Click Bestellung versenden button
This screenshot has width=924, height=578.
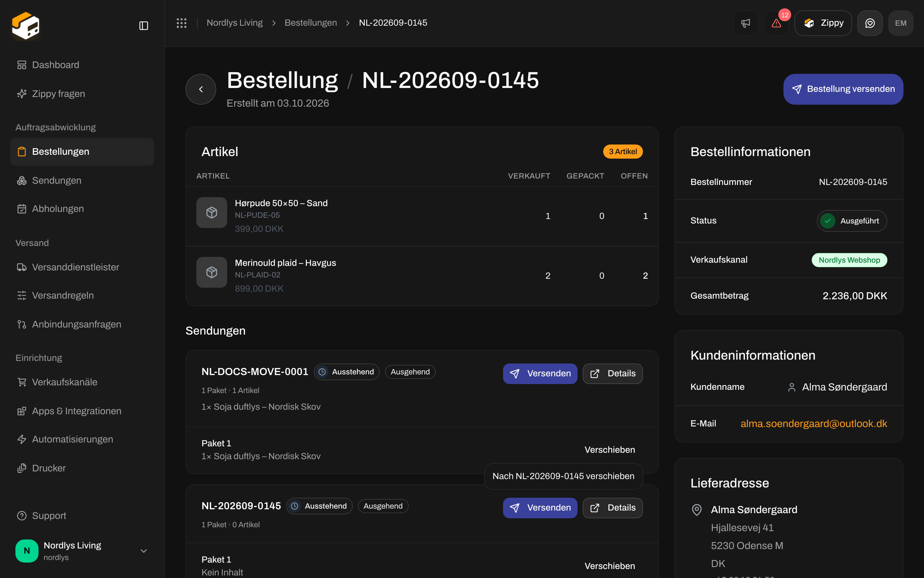(x=843, y=89)
